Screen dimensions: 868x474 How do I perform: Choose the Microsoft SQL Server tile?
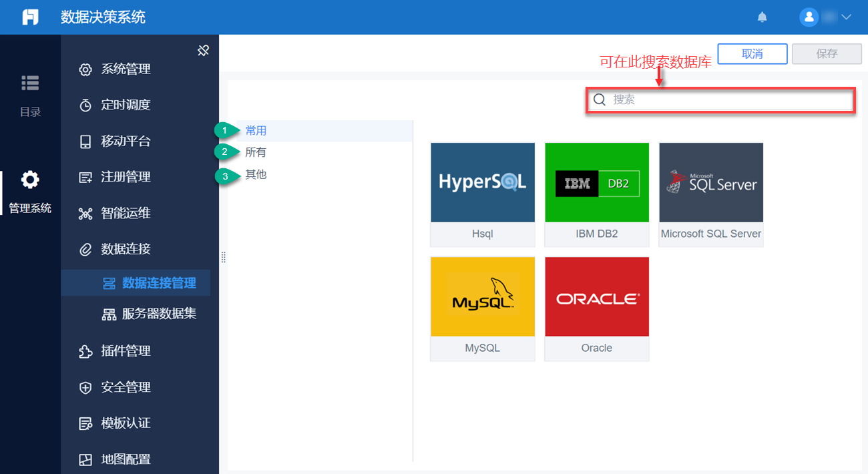[711, 194]
